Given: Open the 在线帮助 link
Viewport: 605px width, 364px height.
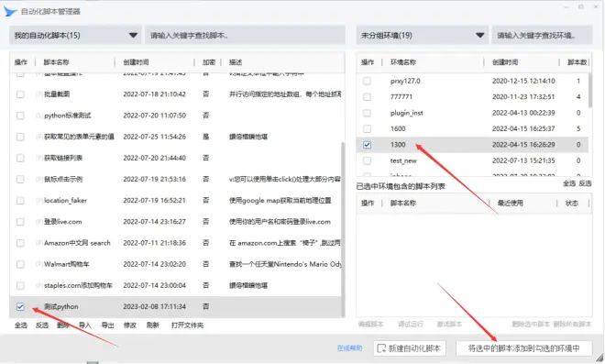Looking at the screenshot, I should coord(349,348).
